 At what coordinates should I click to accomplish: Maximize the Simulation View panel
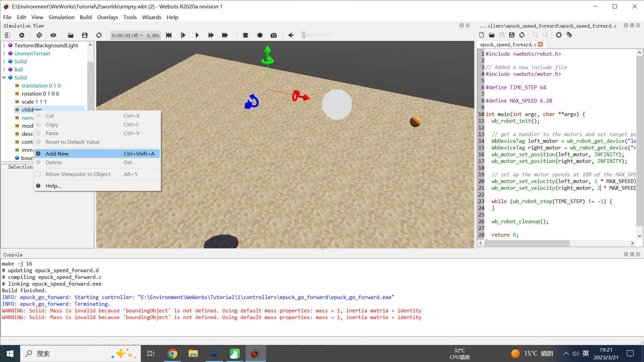(x=462, y=25)
